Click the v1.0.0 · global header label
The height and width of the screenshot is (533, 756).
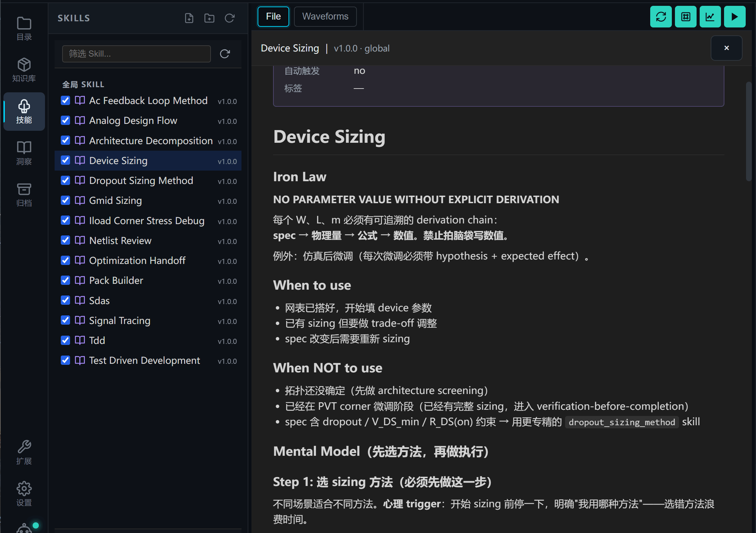coord(362,48)
